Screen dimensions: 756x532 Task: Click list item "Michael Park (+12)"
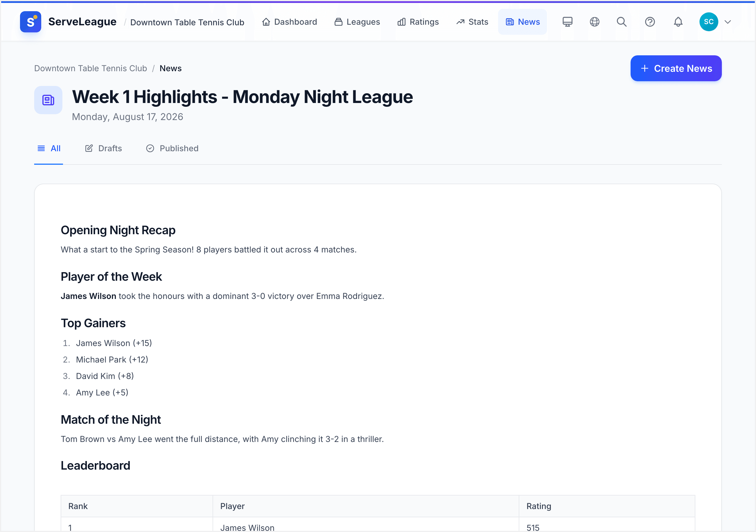112,360
